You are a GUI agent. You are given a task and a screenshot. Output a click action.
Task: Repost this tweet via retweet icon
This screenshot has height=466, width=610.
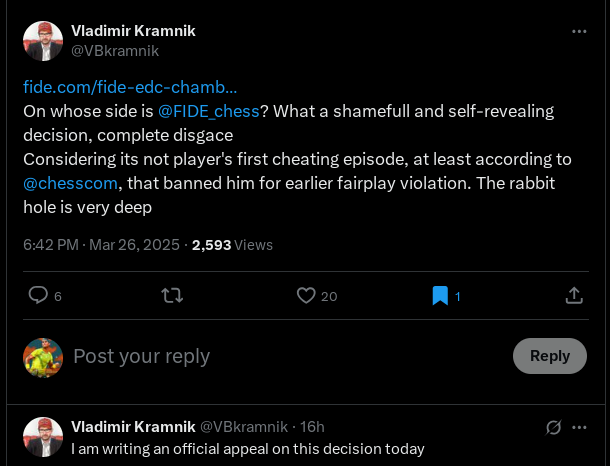(x=172, y=295)
